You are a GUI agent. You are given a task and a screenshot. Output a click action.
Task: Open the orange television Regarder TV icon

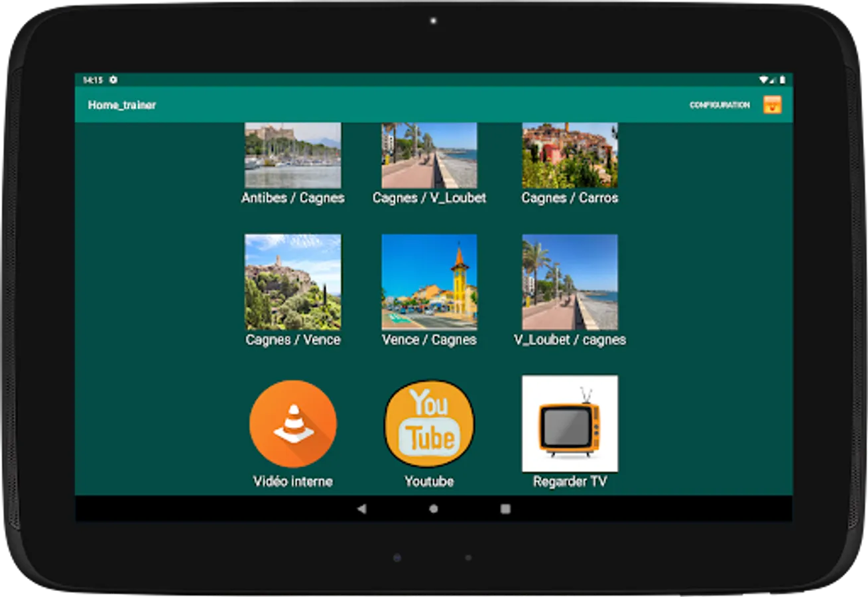pos(570,423)
